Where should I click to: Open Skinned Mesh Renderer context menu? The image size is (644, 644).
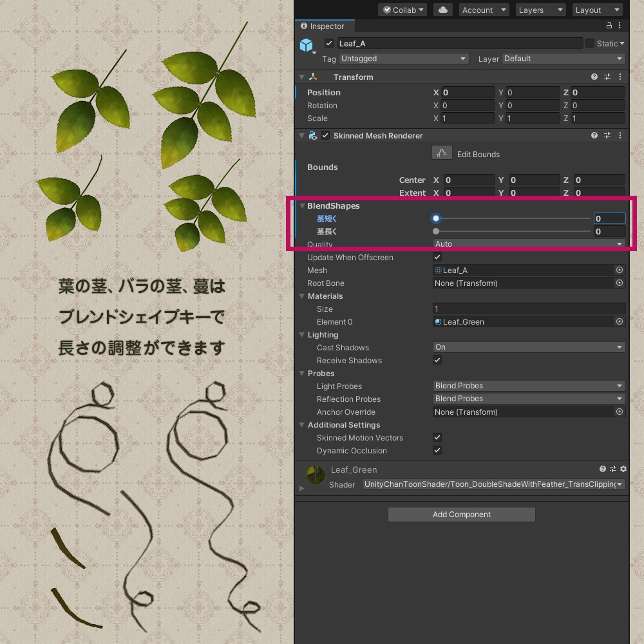[x=620, y=135]
